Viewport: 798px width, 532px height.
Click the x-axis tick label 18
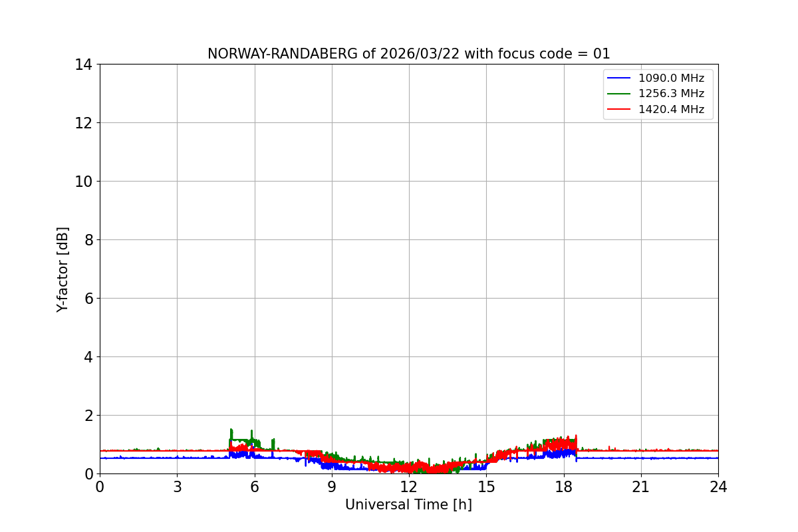(563, 487)
